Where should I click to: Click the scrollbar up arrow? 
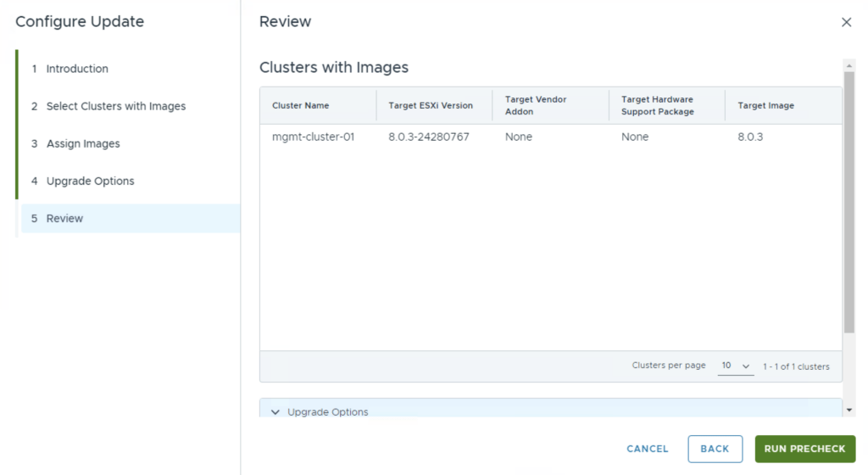click(x=849, y=66)
